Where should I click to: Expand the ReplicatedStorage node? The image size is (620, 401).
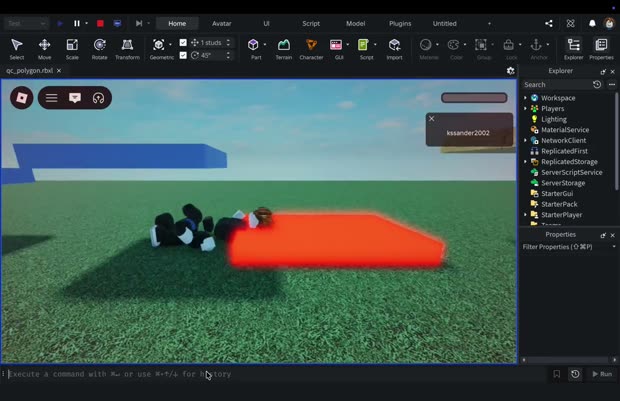click(525, 162)
